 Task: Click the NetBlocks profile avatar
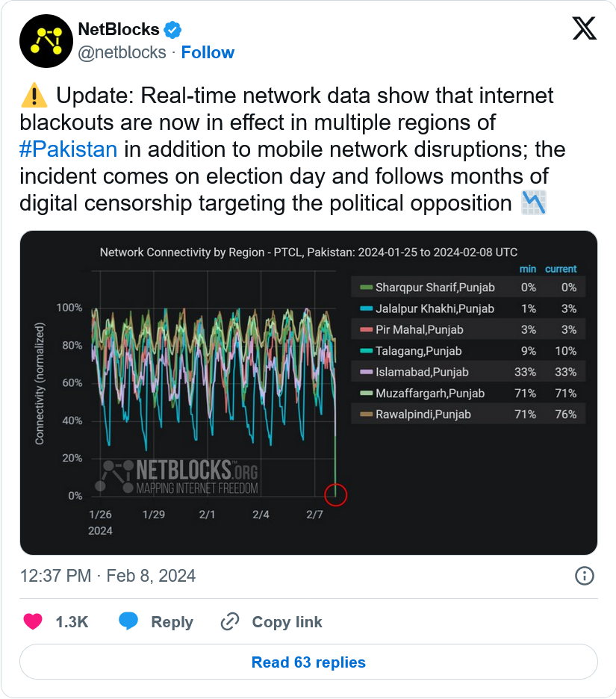click(46, 41)
